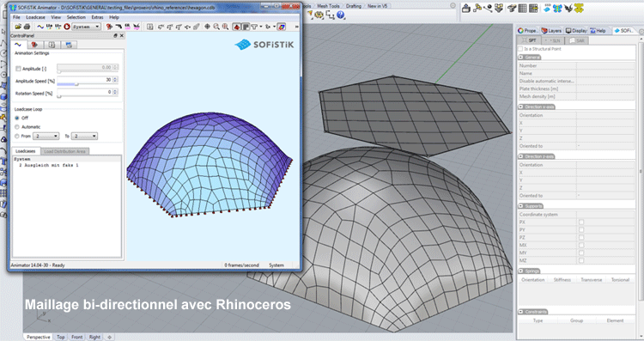Tick the PX support checkbox

581,222
